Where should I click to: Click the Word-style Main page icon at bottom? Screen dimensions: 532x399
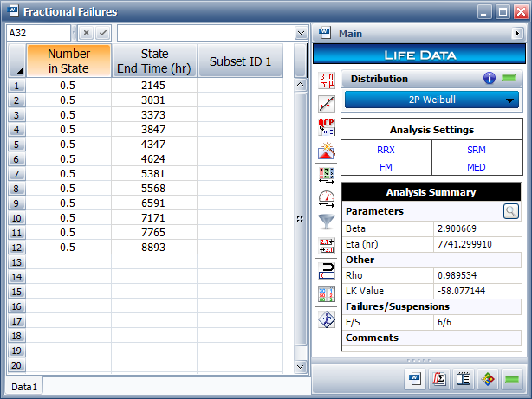click(414, 379)
